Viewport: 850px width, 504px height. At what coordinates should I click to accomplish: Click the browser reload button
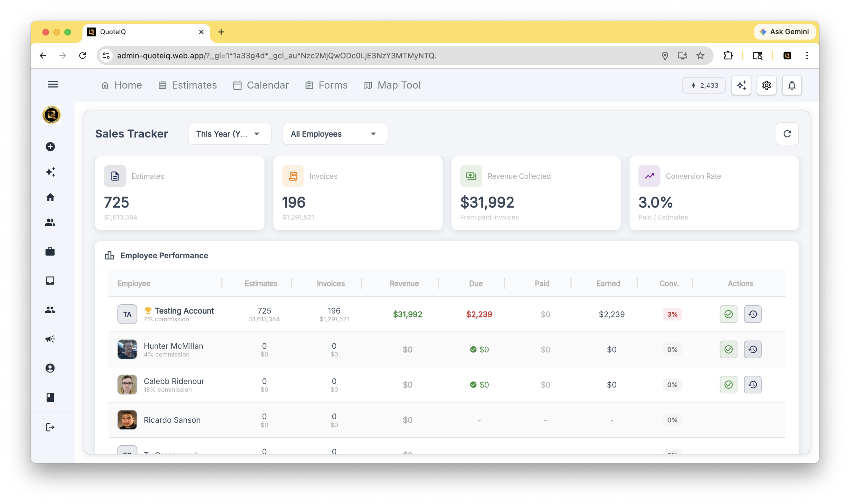point(83,55)
